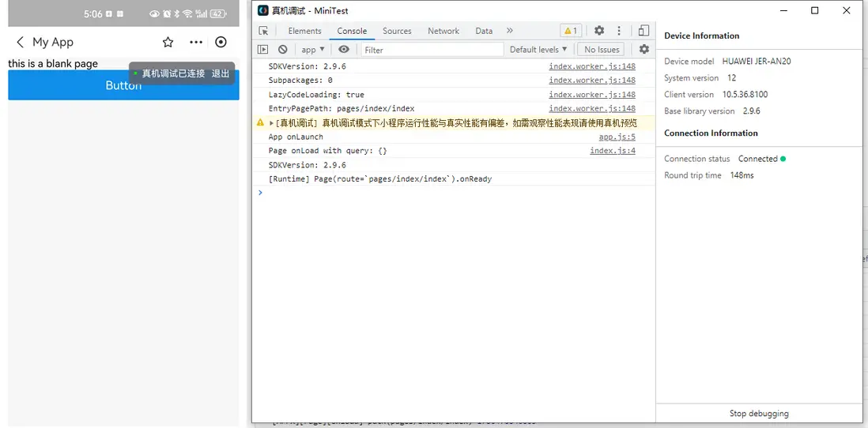Clear the console with the ban icon
This screenshot has width=868, height=428.
point(283,49)
